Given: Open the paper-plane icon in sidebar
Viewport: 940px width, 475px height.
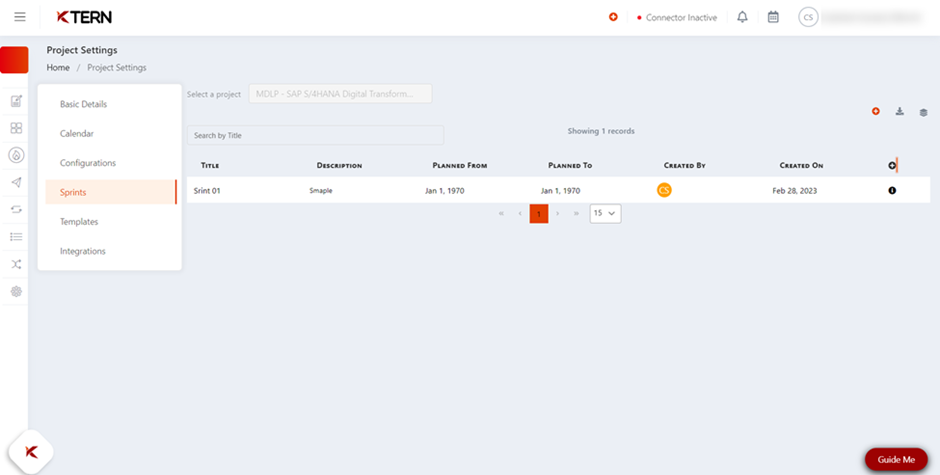Looking at the screenshot, I should tap(16, 182).
